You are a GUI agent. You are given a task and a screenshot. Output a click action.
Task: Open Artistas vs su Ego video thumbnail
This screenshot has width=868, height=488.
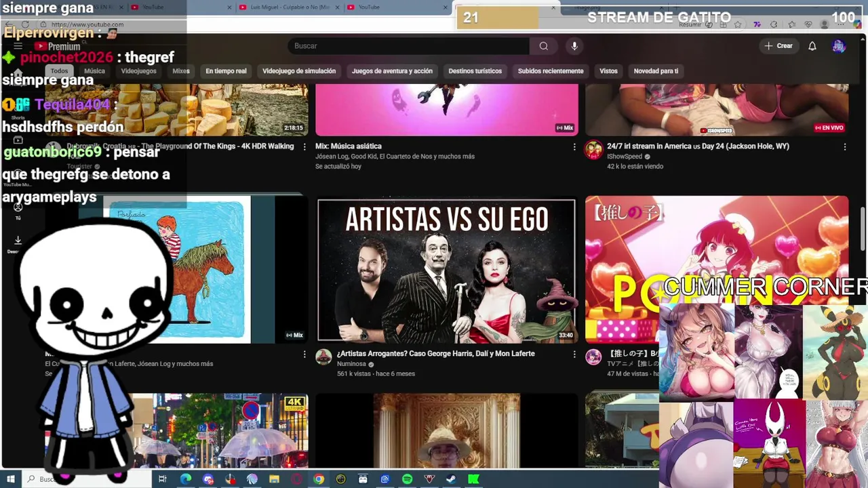(446, 270)
